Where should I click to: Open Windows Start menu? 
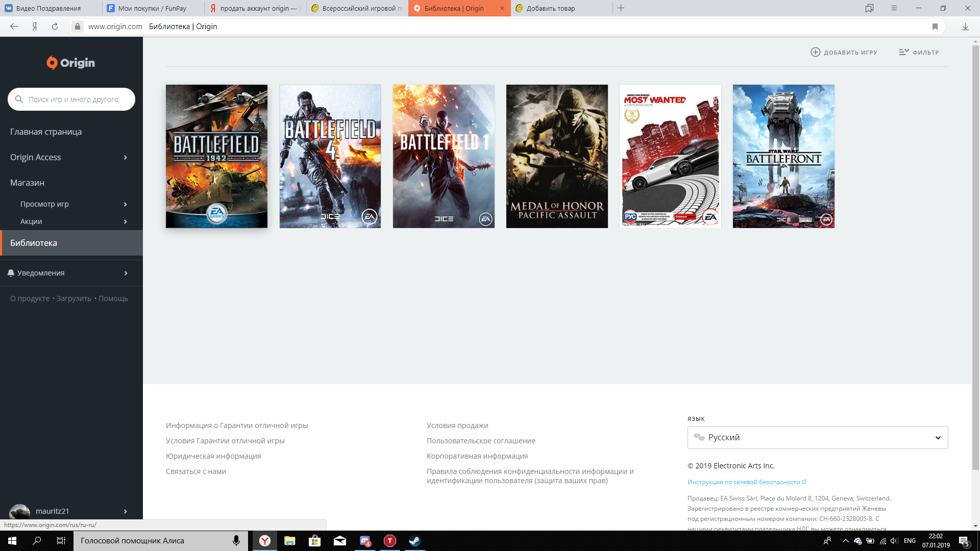coord(12,541)
